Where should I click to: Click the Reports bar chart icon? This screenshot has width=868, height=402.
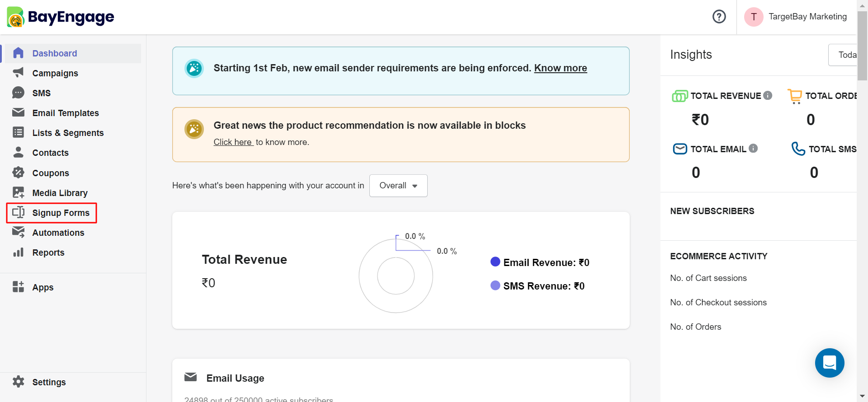18,252
